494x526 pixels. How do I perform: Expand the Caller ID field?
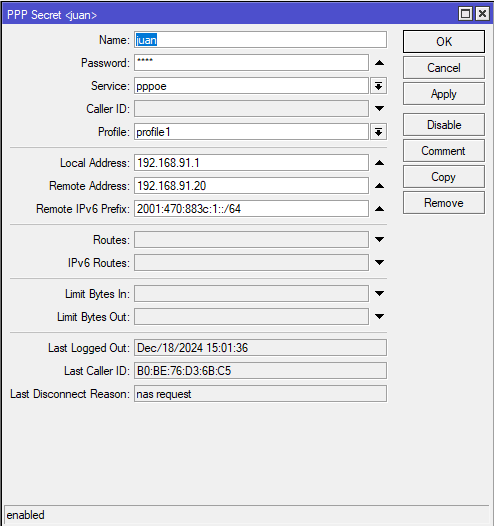[x=379, y=109]
